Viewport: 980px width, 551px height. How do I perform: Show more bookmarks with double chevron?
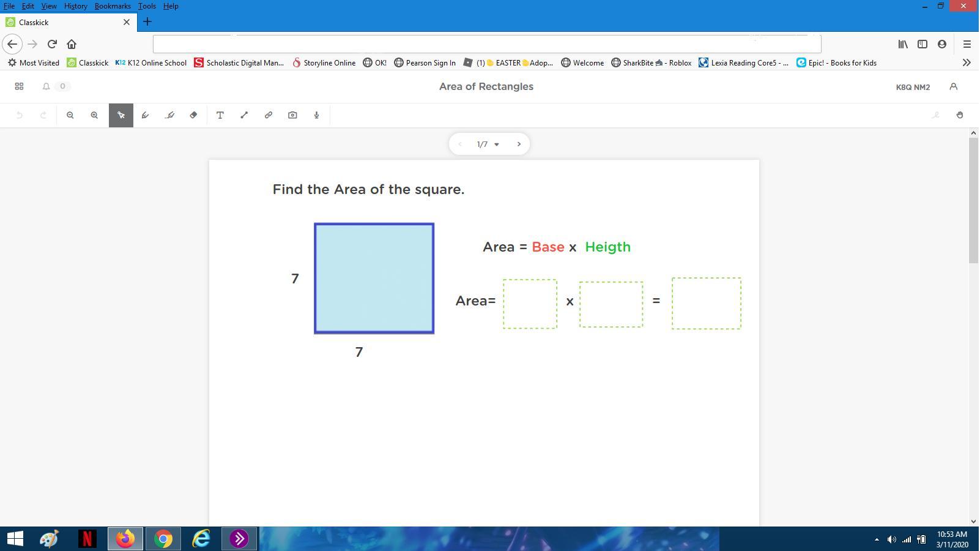(x=967, y=62)
